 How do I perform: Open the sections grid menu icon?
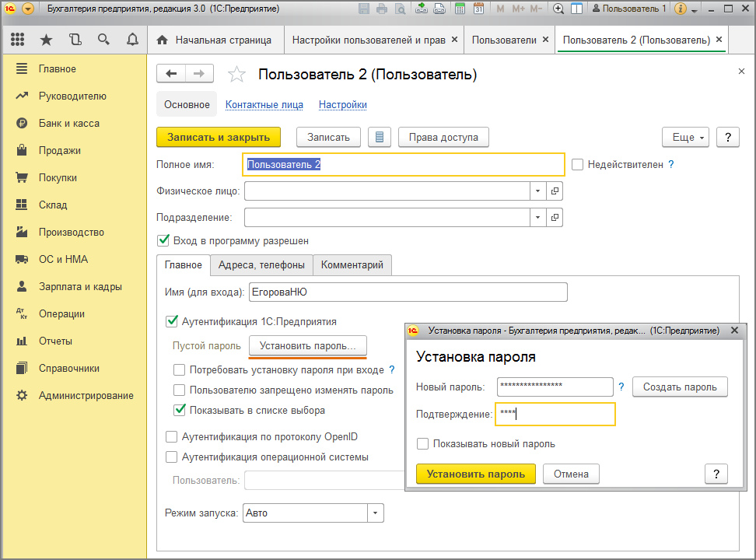click(x=17, y=40)
